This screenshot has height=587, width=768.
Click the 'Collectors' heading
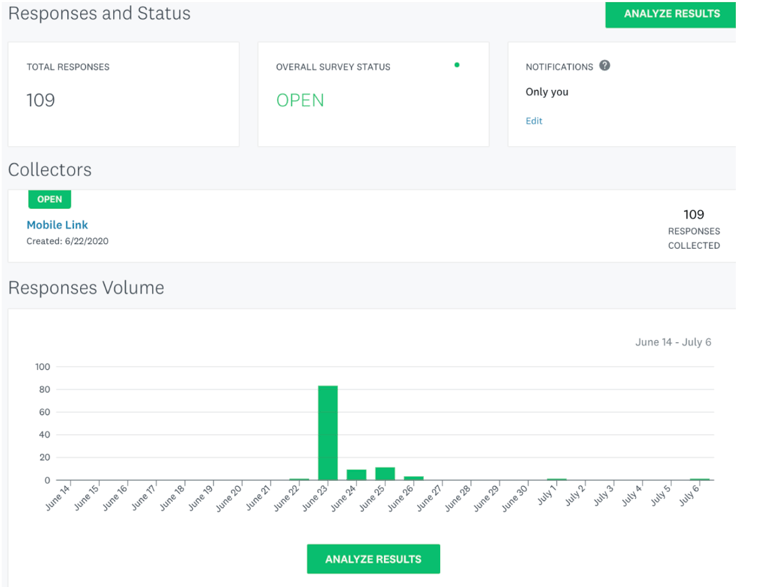pos(50,170)
